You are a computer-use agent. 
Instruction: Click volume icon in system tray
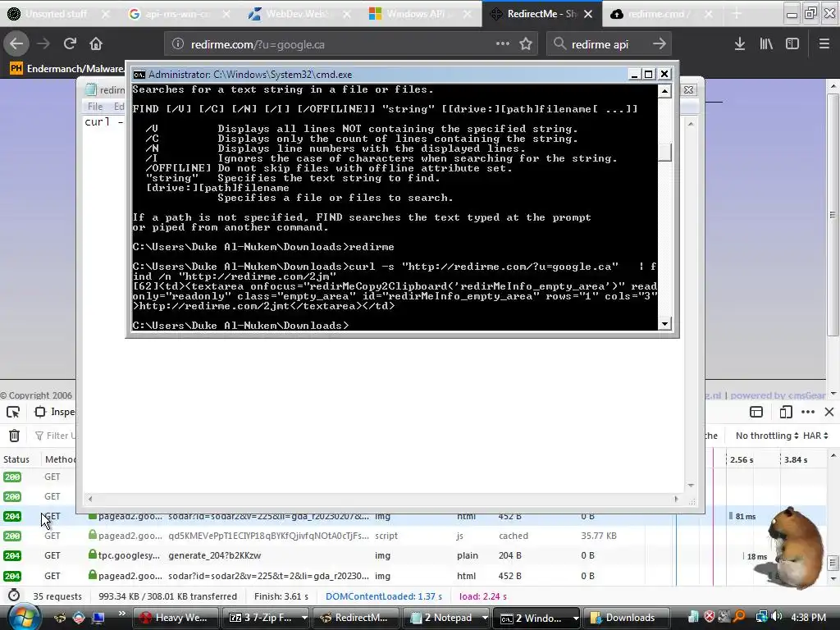776,617
